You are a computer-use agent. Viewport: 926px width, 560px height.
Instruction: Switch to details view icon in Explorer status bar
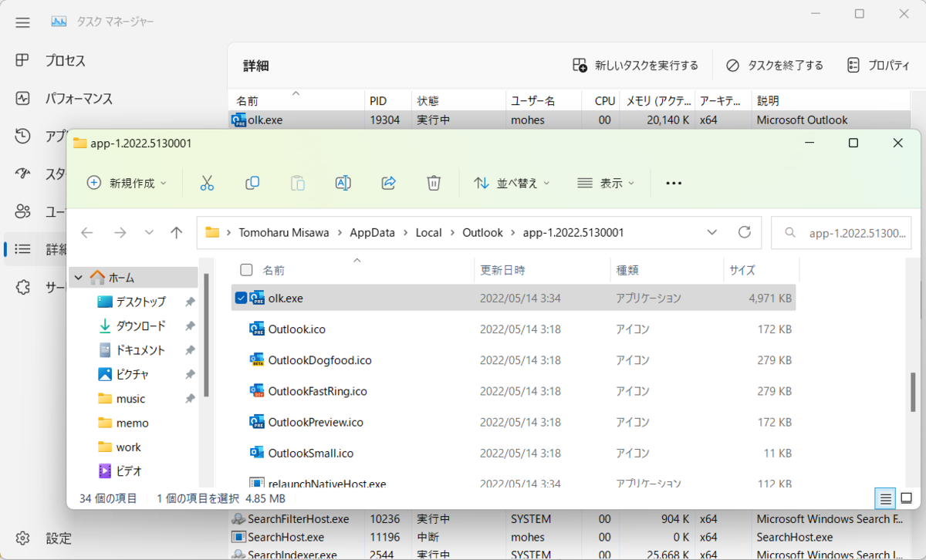click(886, 498)
